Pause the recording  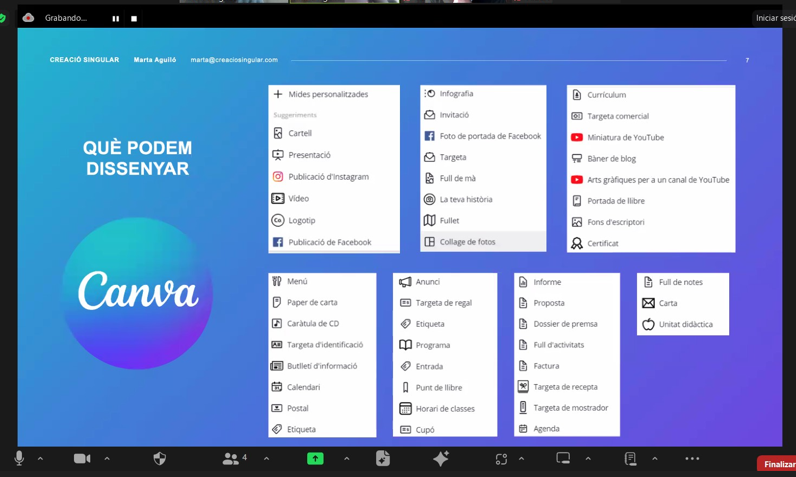pos(116,19)
